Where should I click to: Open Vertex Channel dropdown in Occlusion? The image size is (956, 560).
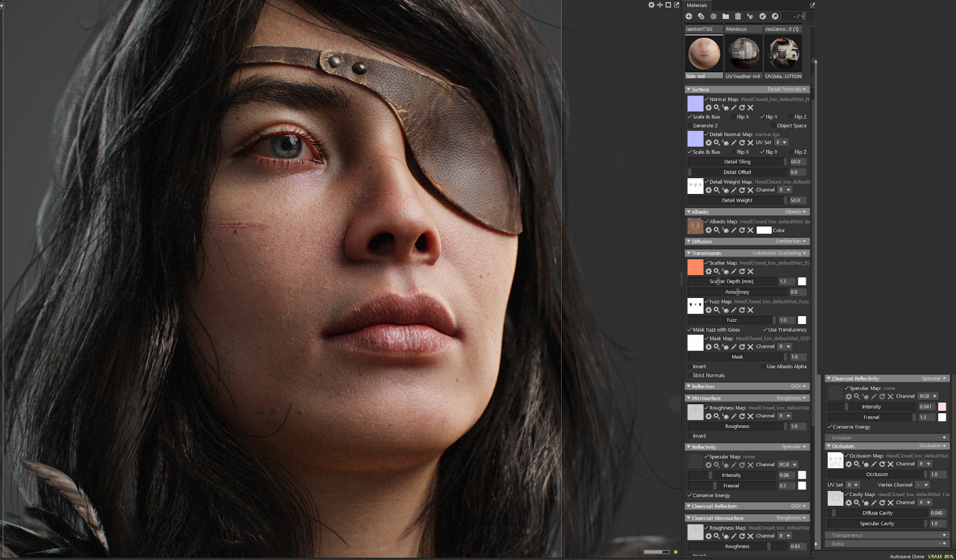pyautogui.click(x=923, y=485)
